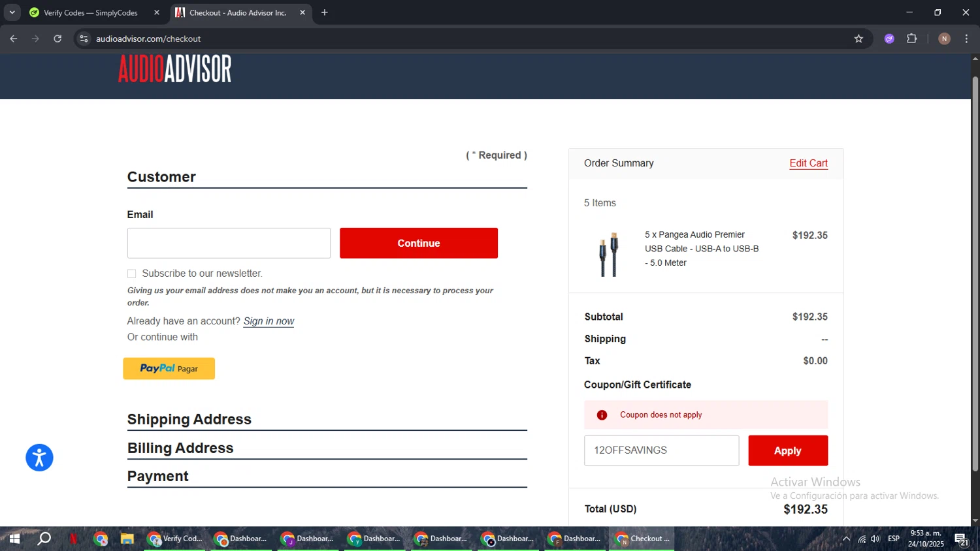
Task: Open the tab search dropdown arrow
Action: [x=12, y=12]
